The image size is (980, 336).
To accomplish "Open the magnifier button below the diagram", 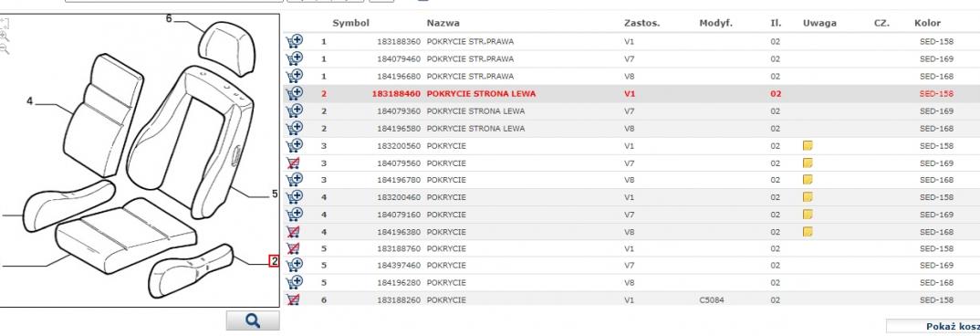I will tap(253, 320).
